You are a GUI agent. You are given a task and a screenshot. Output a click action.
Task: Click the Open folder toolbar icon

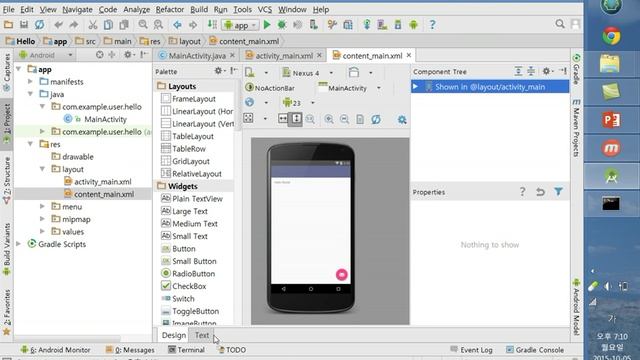(x=8, y=25)
